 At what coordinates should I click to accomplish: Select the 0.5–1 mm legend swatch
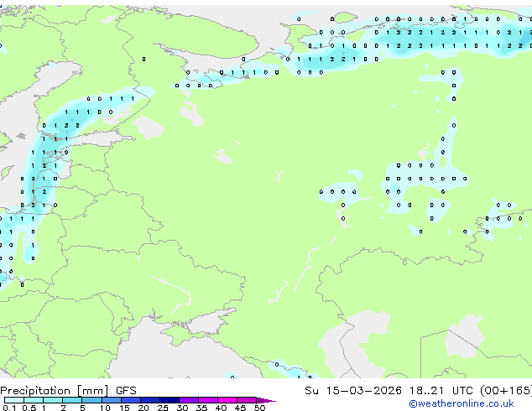point(34,400)
